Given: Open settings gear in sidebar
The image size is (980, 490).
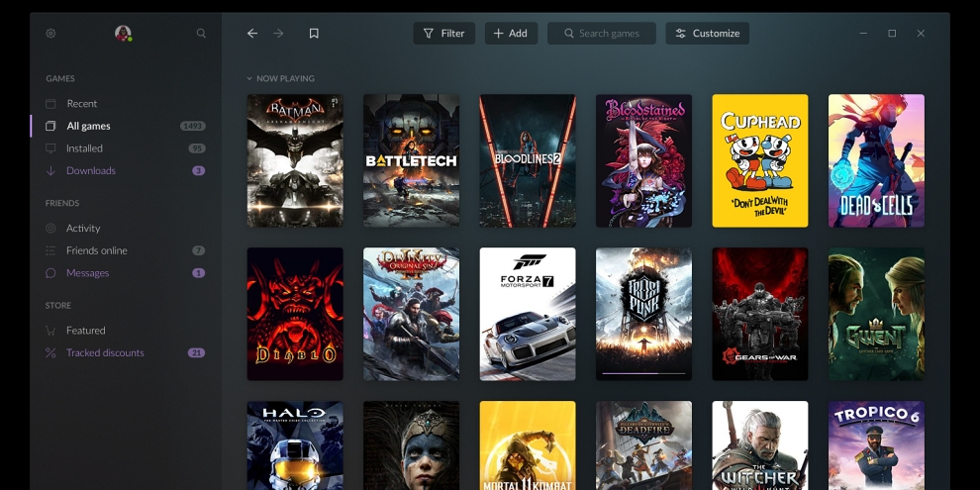Looking at the screenshot, I should click(x=50, y=33).
